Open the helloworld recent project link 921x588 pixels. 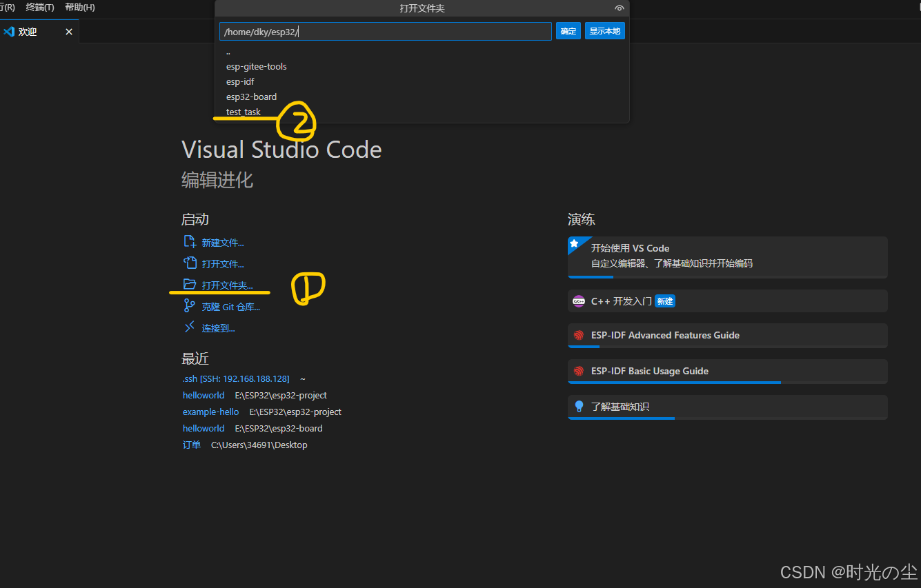(x=203, y=394)
